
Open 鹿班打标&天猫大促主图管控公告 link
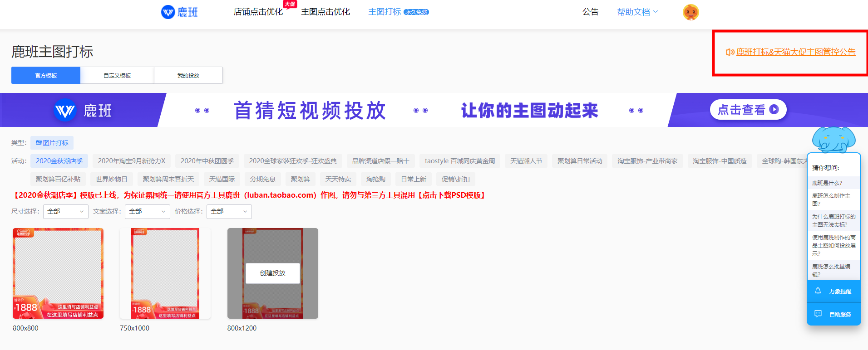point(795,52)
